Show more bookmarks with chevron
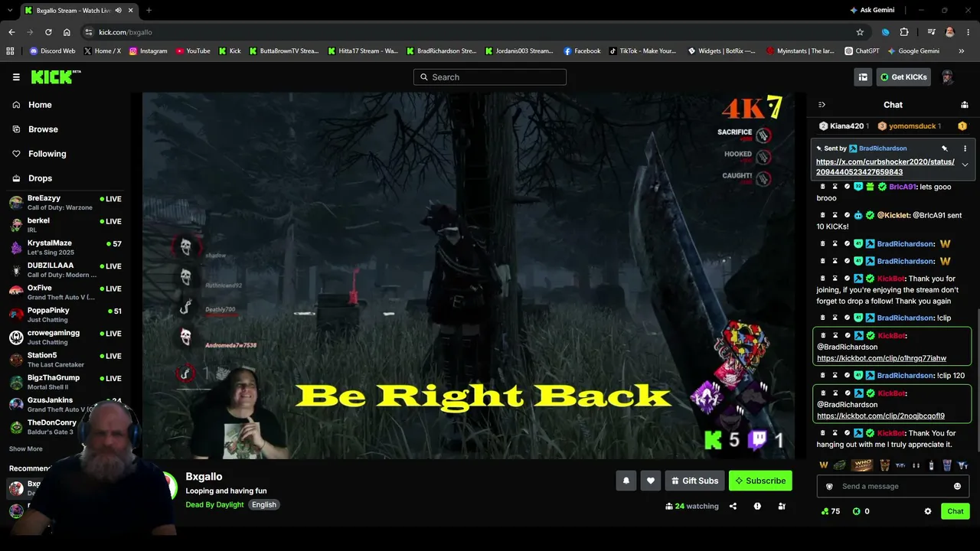The image size is (980, 551). click(962, 51)
